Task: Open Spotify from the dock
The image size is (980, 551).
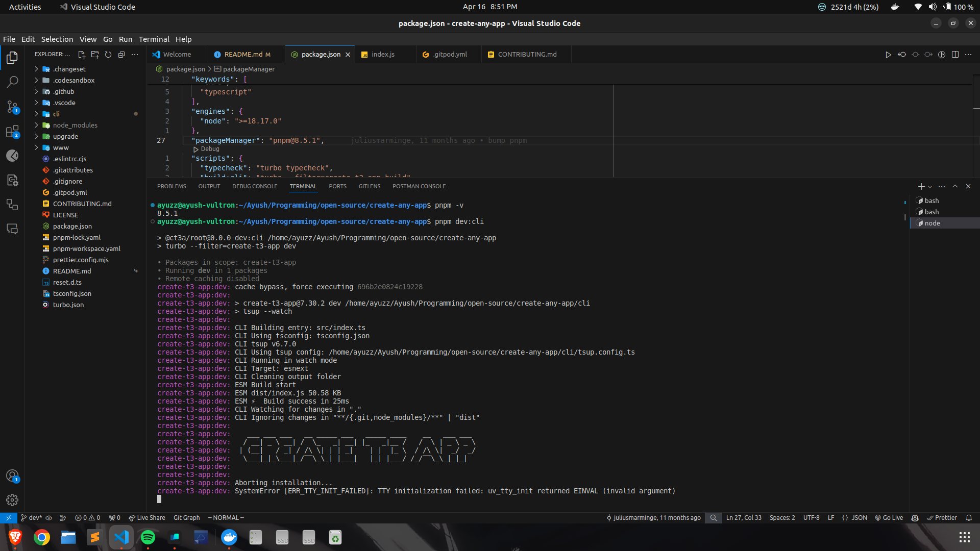Action: [x=148, y=537]
